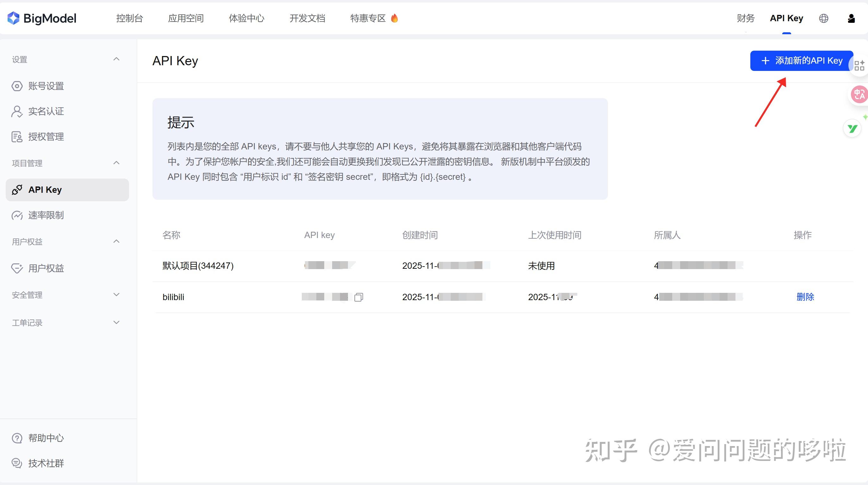This screenshot has width=868, height=485.
Task: Click the 帮助中心 question mark icon
Action: coord(17,438)
